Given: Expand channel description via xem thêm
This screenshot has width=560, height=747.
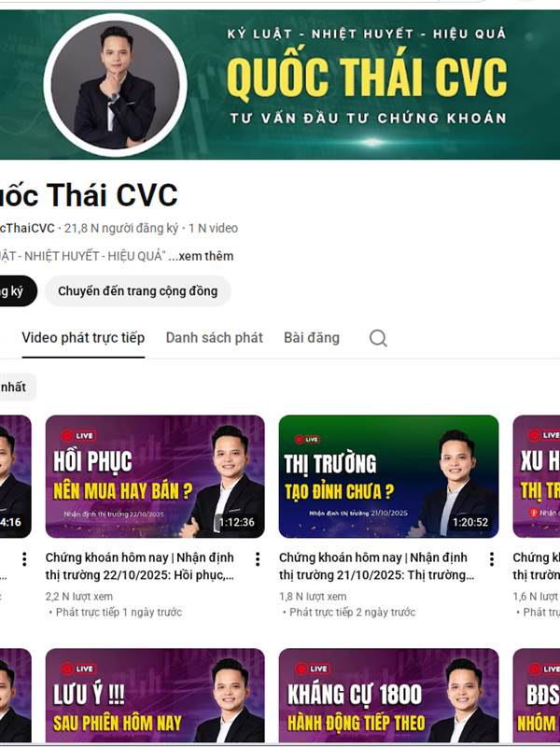Looking at the screenshot, I should 206,256.
